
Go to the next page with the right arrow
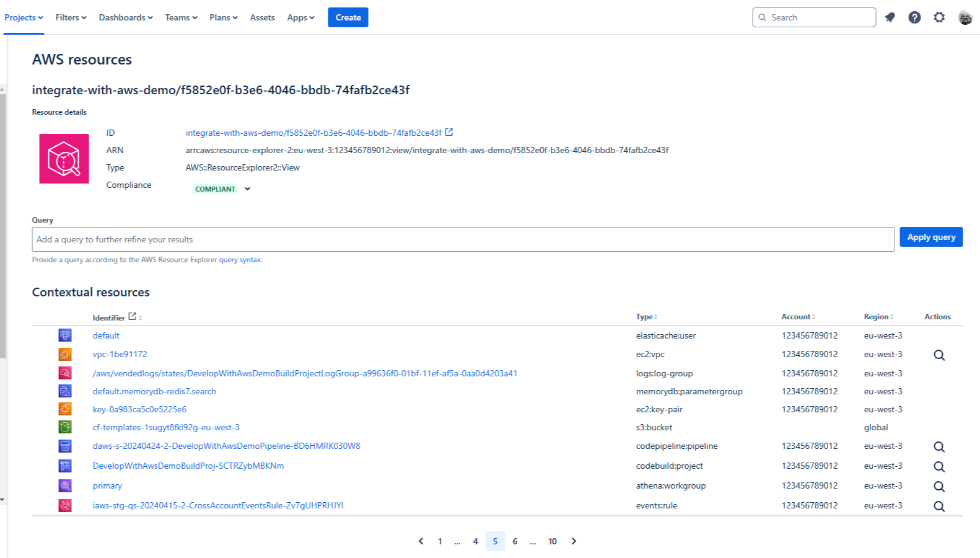click(574, 541)
